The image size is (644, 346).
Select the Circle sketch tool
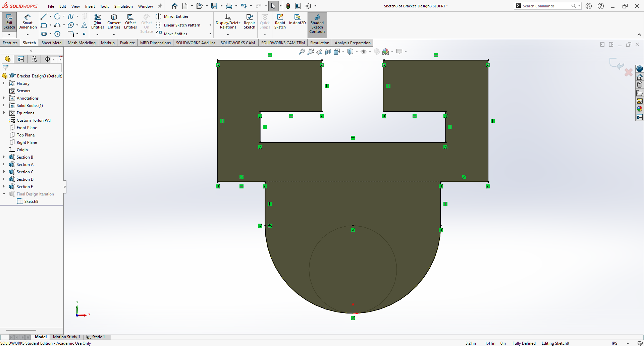57,16
